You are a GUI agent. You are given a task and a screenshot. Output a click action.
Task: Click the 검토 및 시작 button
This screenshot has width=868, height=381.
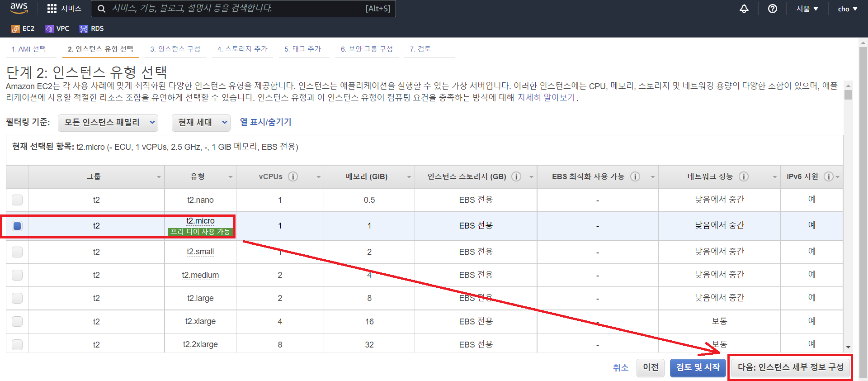pyautogui.click(x=698, y=367)
